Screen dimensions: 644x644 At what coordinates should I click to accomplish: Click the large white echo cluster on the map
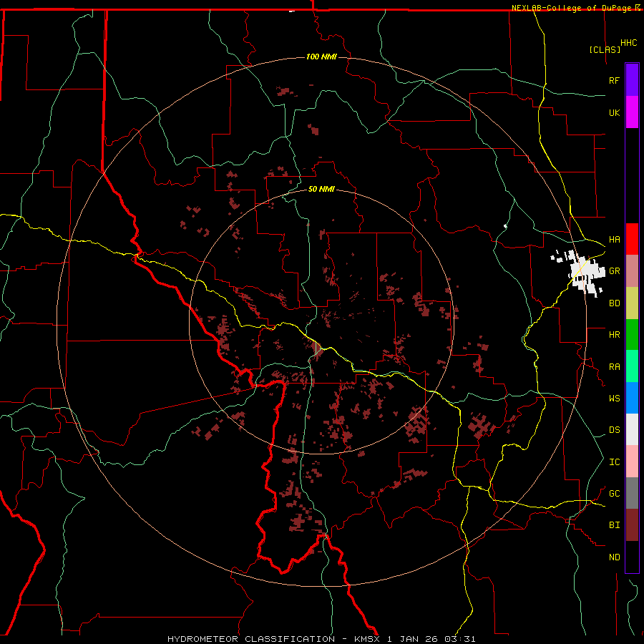tap(585, 272)
